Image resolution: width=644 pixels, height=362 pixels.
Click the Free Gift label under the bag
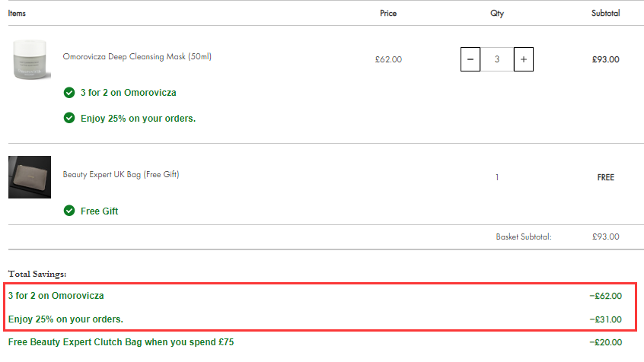point(100,211)
